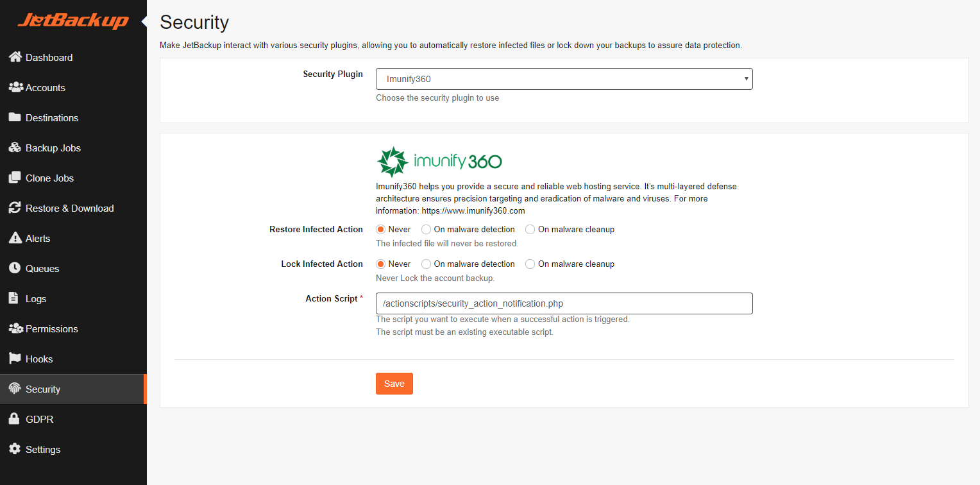
Task: Navigate to Backup Jobs
Action: (x=73, y=148)
